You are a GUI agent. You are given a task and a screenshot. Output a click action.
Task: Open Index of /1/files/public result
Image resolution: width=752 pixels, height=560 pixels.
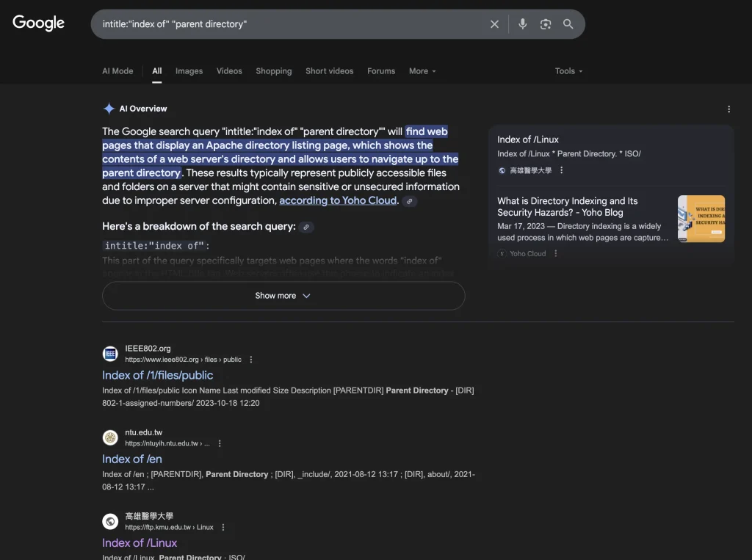coord(157,375)
